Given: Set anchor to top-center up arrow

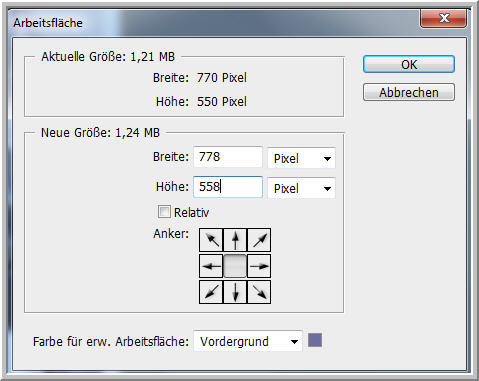Looking at the screenshot, I should point(235,240).
